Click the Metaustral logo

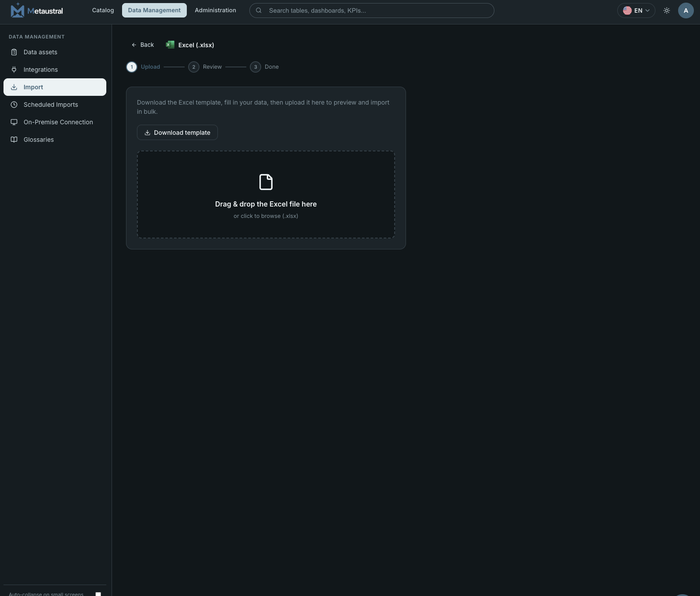[x=37, y=11]
